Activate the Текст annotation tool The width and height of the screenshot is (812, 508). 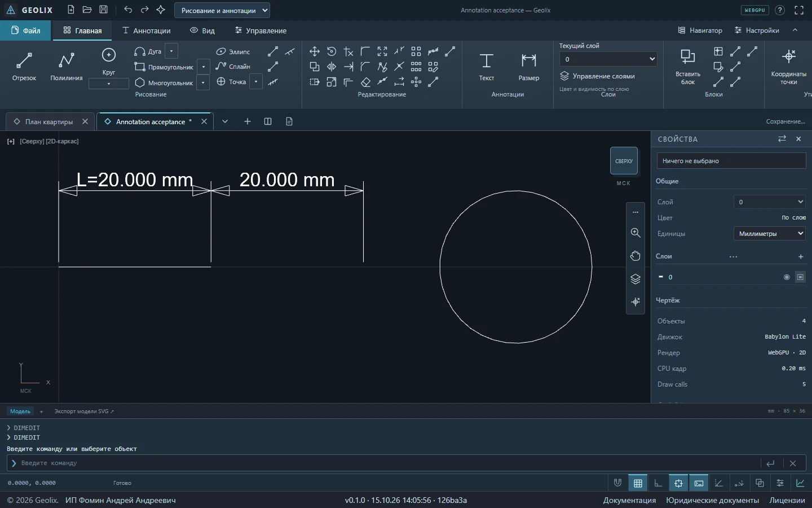(486, 66)
